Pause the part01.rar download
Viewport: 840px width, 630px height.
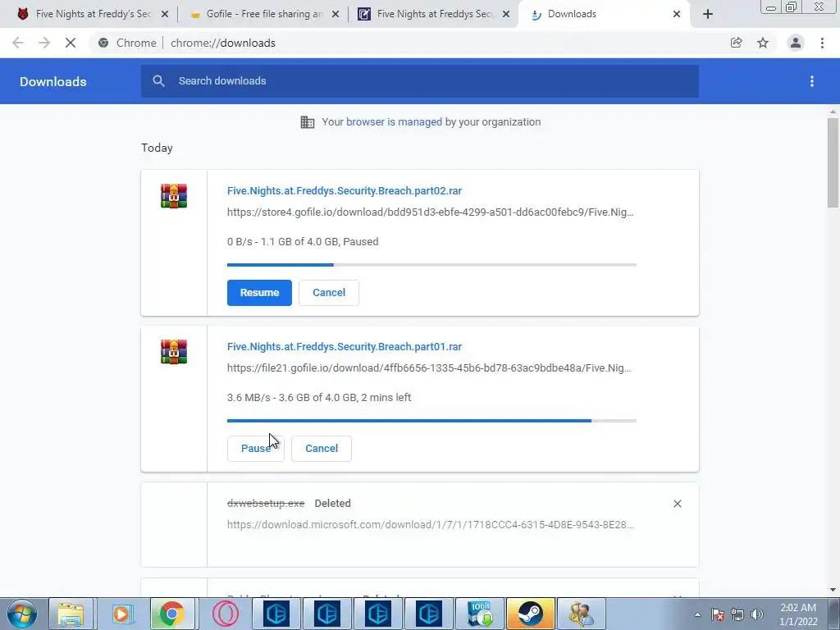(x=256, y=449)
